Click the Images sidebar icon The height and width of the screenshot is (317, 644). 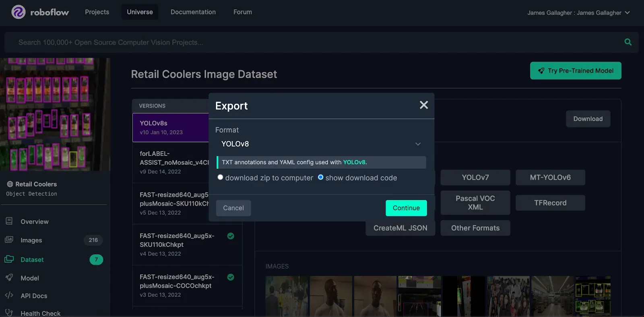tap(9, 240)
